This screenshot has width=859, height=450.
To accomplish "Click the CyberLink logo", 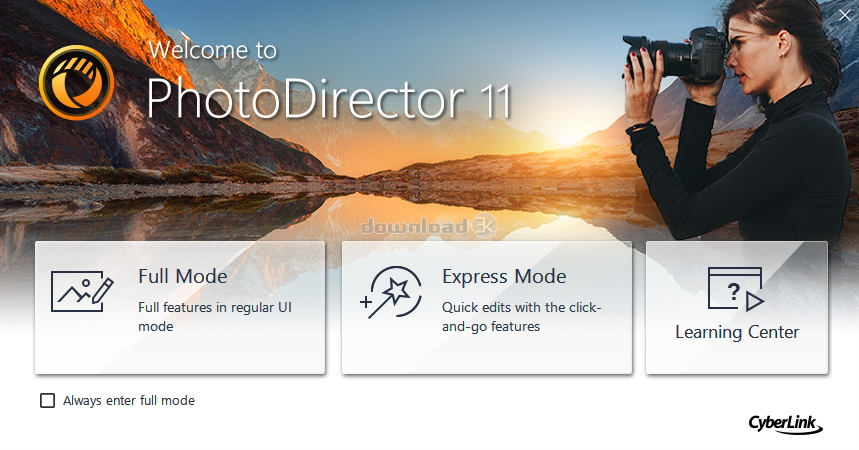I will tap(785, 424).
